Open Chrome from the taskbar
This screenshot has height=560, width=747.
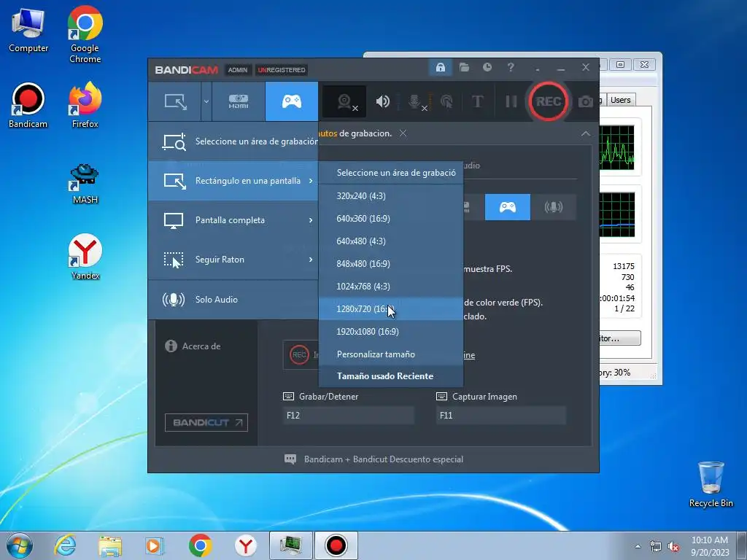[x=200, y=545]
